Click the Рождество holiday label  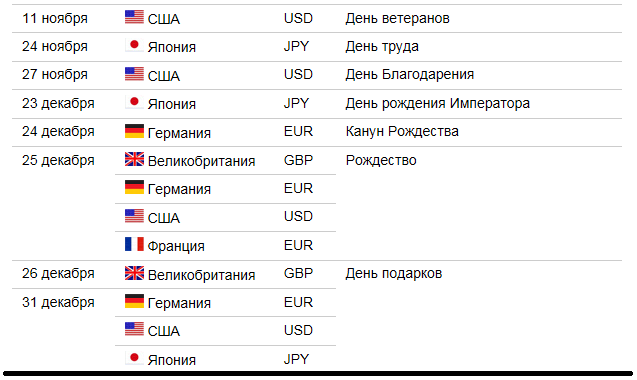pos(381,161)
